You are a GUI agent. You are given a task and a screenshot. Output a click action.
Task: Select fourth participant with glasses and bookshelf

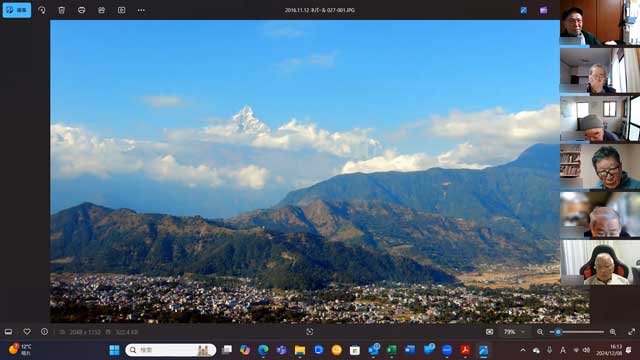point(600,167)
